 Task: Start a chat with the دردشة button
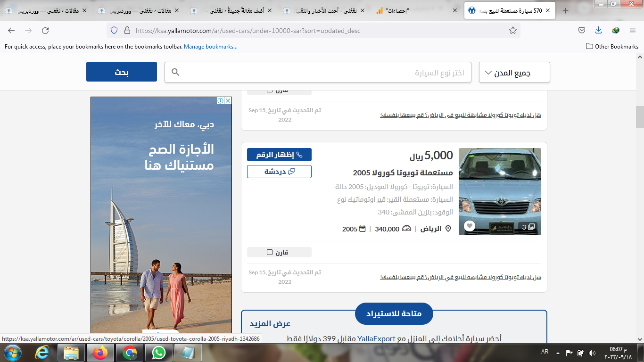coord(279,172)
